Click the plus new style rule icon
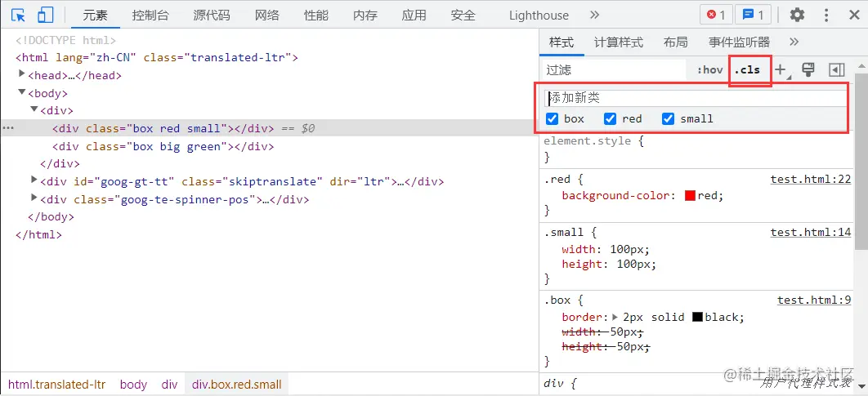The width and height of the screenshot is (868, 396). (780, 69)
